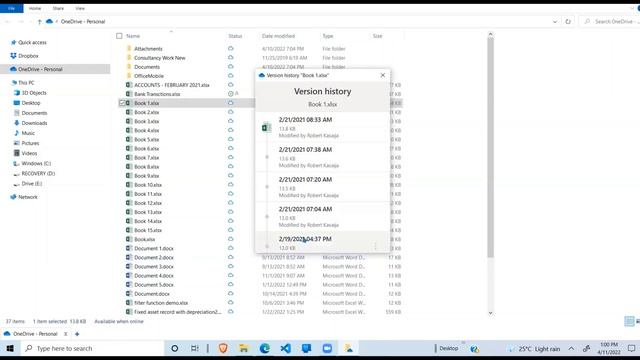The width and height of the screenshot is (640, 360).
Task: Go up one folder with the Up arrow
Action: click(40, 22)
